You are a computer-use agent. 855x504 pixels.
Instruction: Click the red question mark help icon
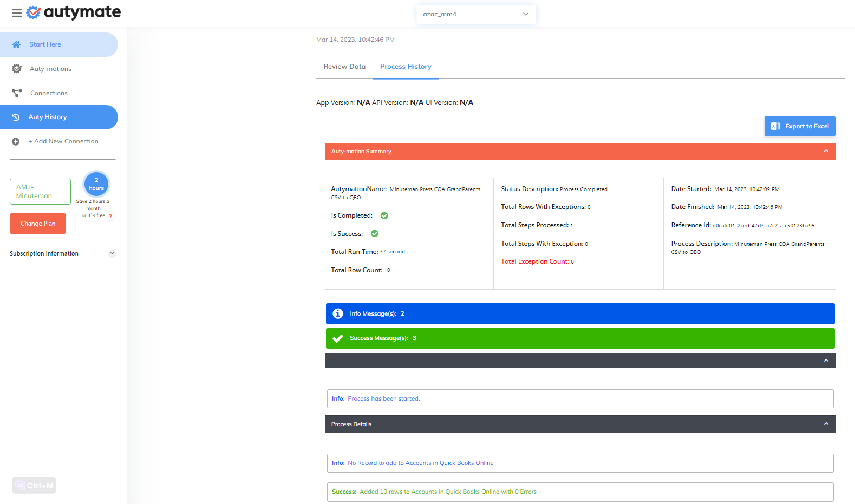tap(110, 216)
